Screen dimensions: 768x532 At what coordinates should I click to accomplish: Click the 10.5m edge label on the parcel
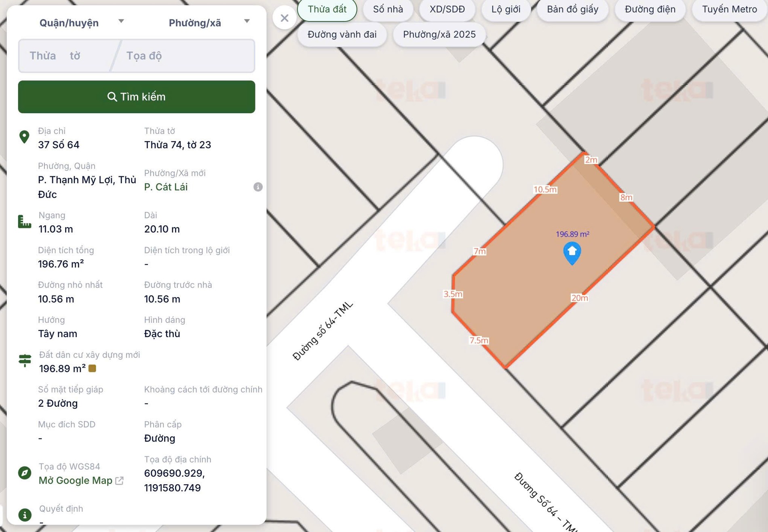[x=545, y=189]
